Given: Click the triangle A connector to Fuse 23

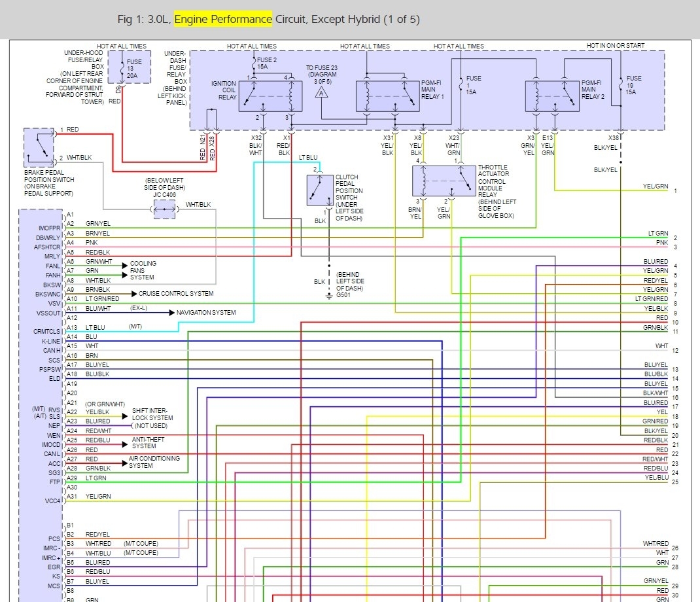Looking at the screenshot, I should [321, 93].
